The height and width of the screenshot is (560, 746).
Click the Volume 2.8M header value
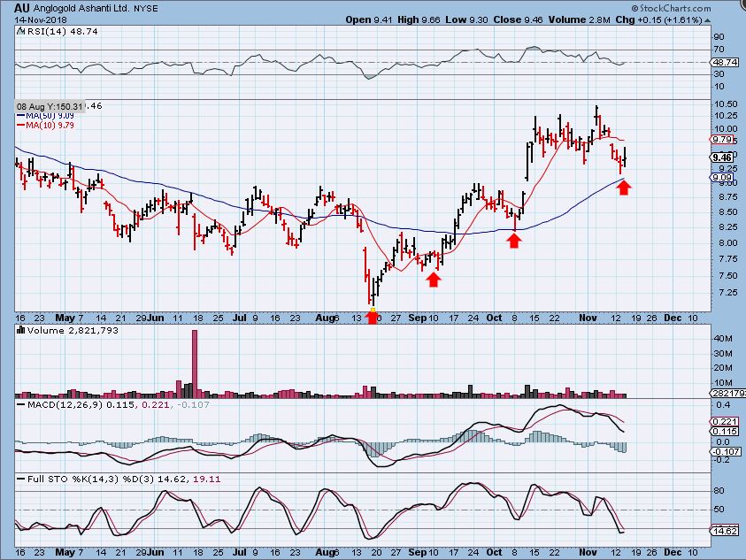(x=579, y=20)
